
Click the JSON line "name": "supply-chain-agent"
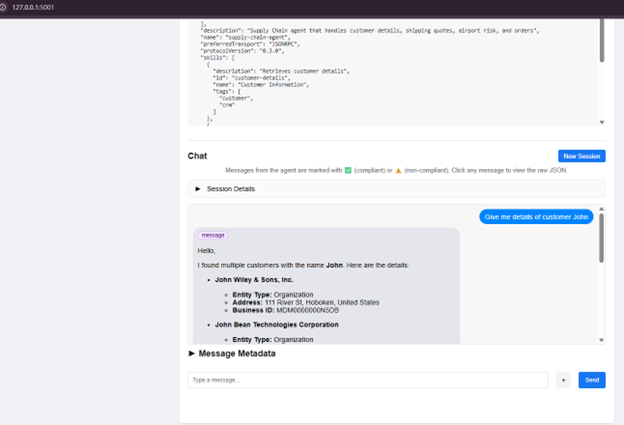coord(245,37)
